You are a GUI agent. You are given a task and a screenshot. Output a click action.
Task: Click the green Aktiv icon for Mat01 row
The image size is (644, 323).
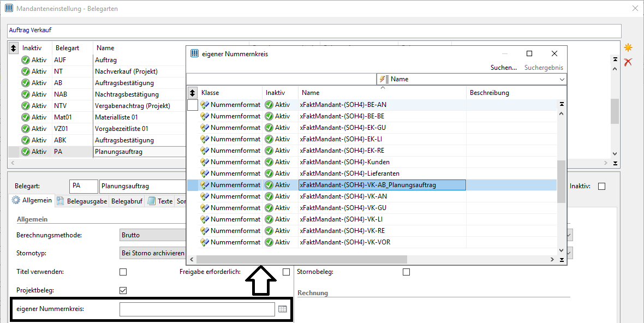coord(26,117)
